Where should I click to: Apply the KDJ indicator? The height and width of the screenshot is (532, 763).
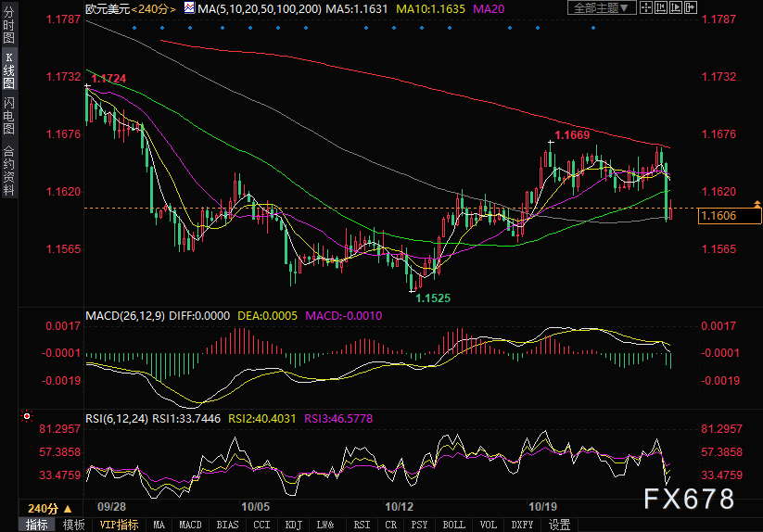293,525
